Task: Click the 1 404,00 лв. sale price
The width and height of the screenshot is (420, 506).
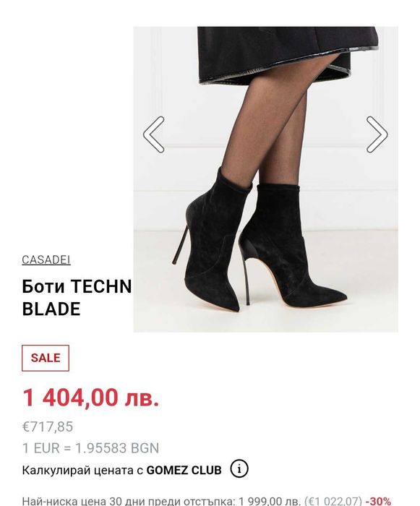Action: coord(90,398)
